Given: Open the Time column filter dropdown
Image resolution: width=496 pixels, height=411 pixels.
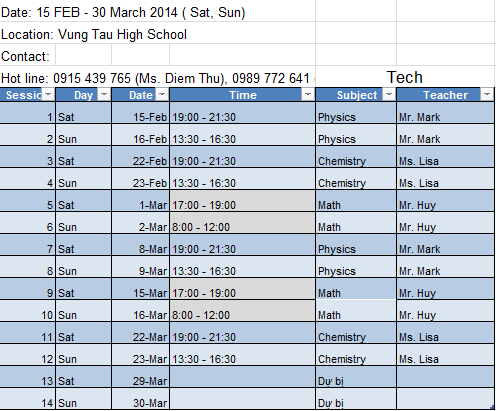Looking at the screenshot, I should [x=308, y=95].
